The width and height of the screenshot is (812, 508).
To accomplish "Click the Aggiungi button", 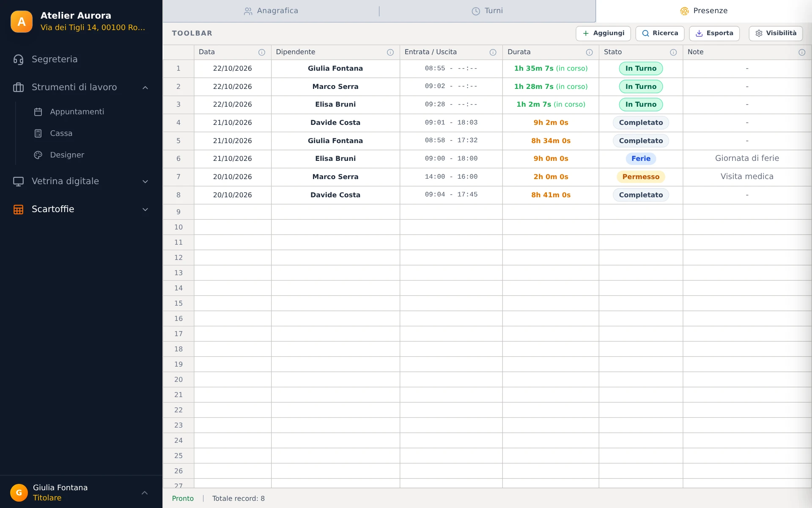I will pyautogui.click(x=603, y=33).
